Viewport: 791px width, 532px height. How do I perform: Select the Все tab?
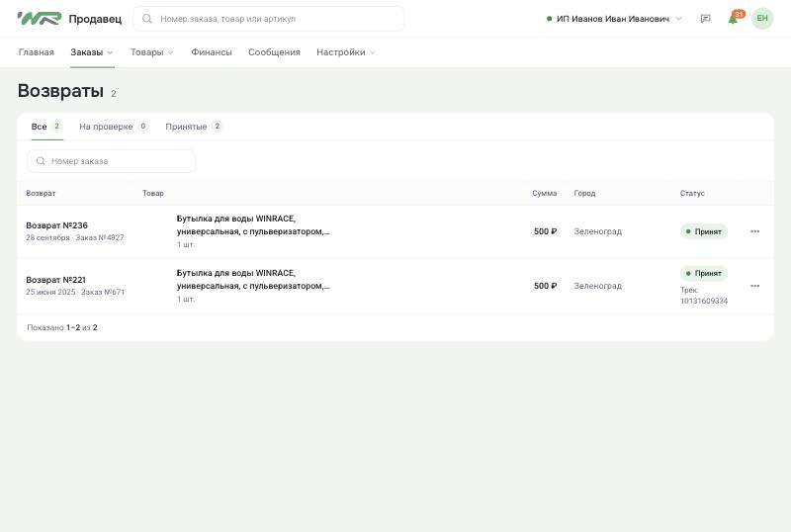pos(46,127)
